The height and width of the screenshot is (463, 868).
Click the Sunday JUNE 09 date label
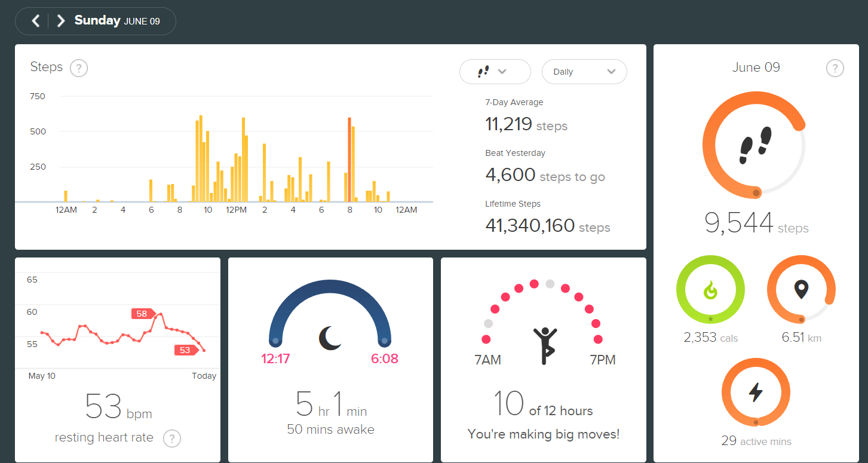117,20
